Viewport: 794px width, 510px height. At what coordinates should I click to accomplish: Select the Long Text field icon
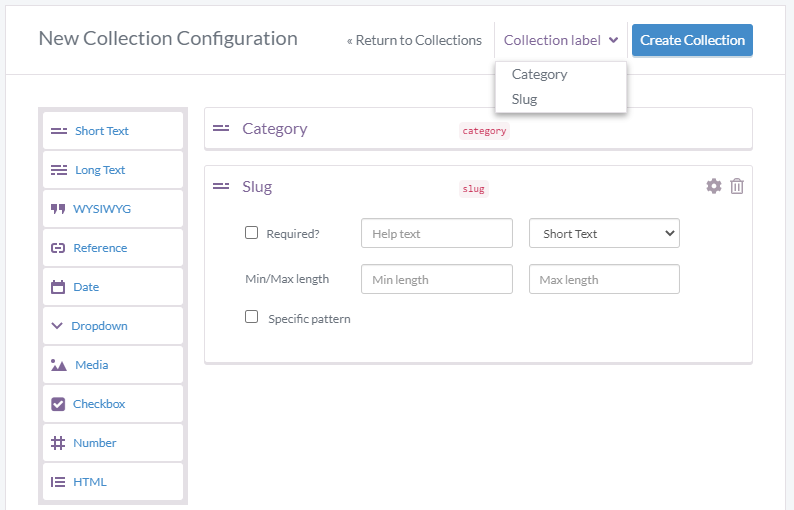[x=59, y=170]
